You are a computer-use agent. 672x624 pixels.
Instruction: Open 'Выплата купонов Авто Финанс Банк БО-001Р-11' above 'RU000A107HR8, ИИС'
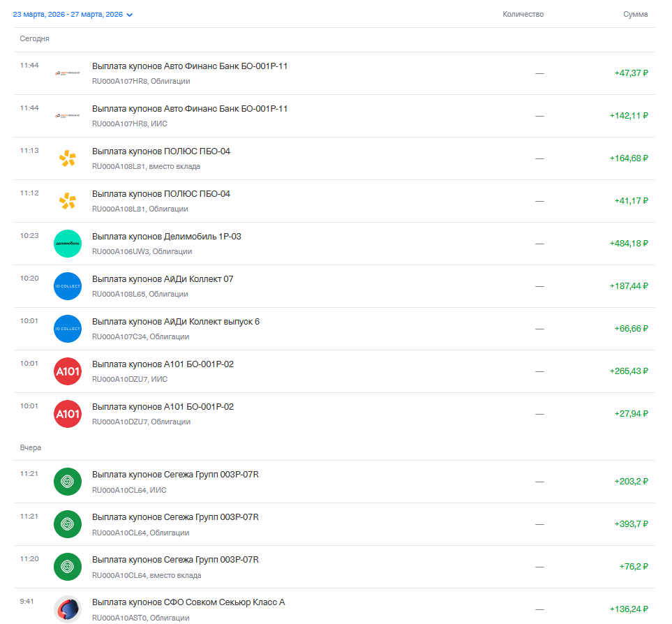pos(189,109)
